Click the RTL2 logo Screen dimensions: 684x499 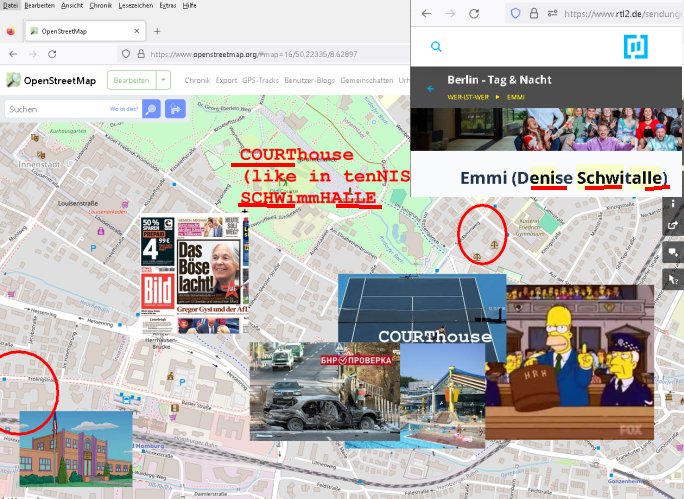coord(636,47)
